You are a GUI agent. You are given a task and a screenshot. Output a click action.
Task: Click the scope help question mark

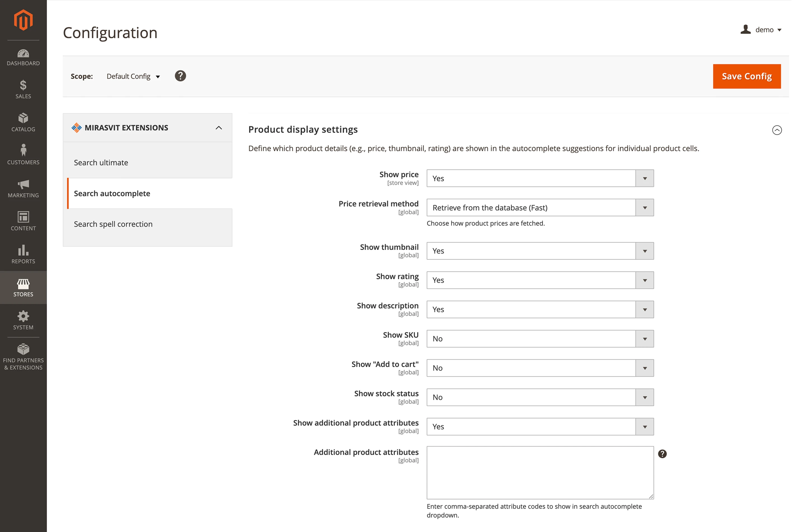point(180,76)
